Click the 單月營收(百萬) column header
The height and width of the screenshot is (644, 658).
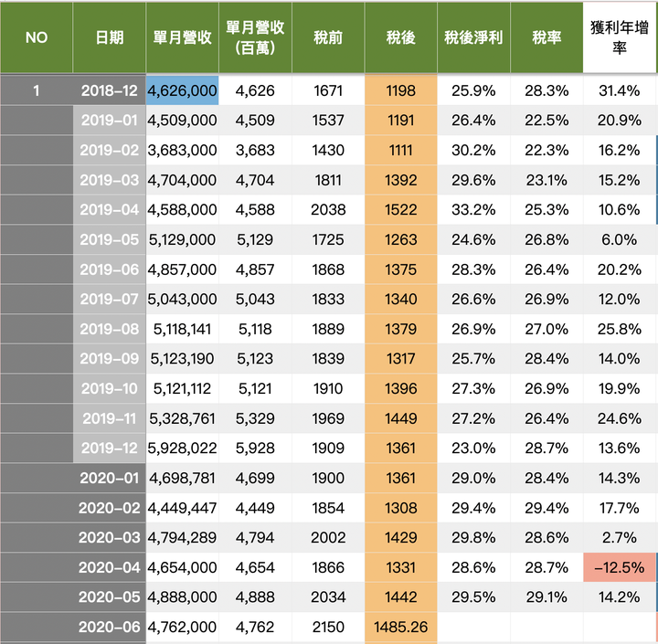click(255, 37)
